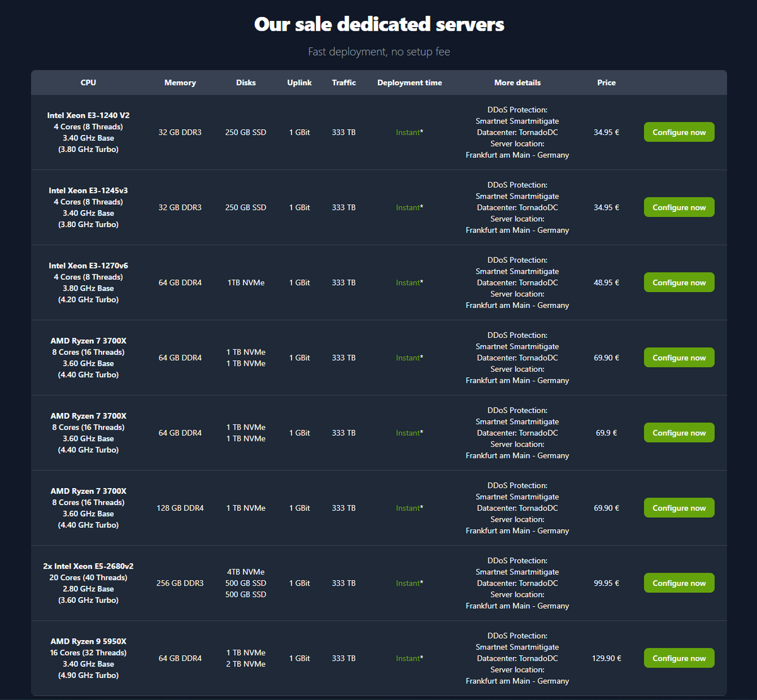757x700 pixels.
Task: Click the 256 GB DDR3 memory cell
Action: [x=180, y=583]
